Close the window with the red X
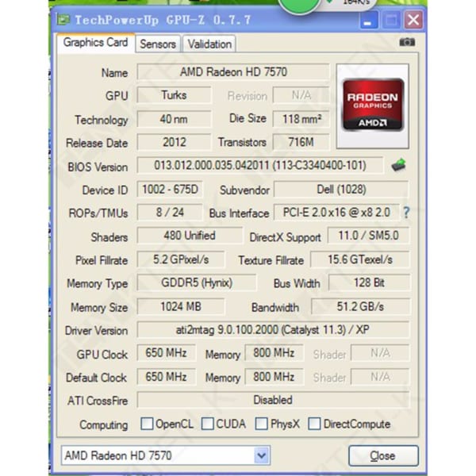The image size is (476, 476). coord(413,20)
